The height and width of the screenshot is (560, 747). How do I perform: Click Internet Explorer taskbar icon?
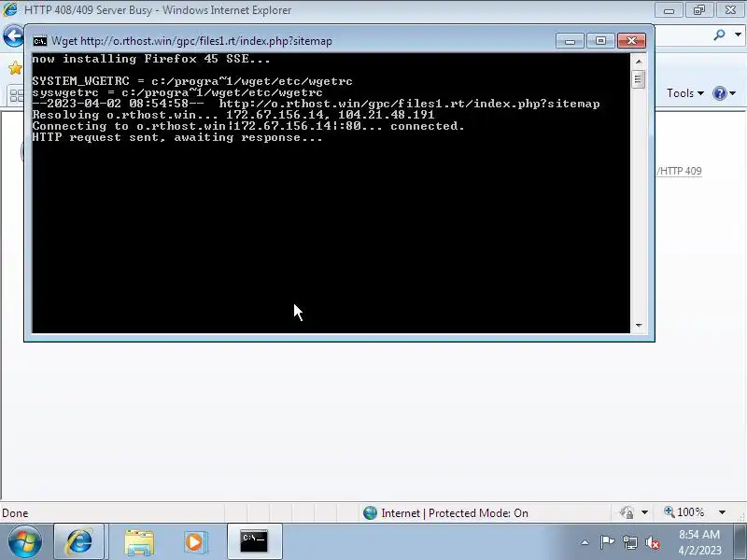(78, 541)
